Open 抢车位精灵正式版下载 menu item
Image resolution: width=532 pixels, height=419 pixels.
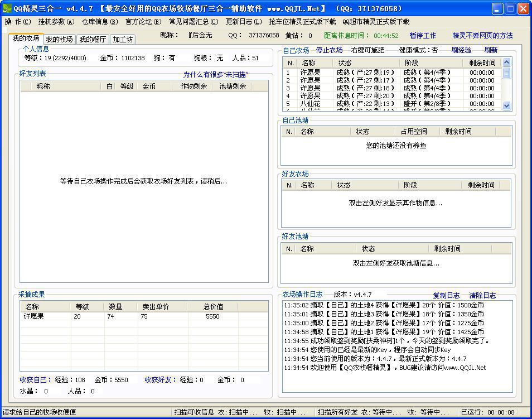[302, 22]
